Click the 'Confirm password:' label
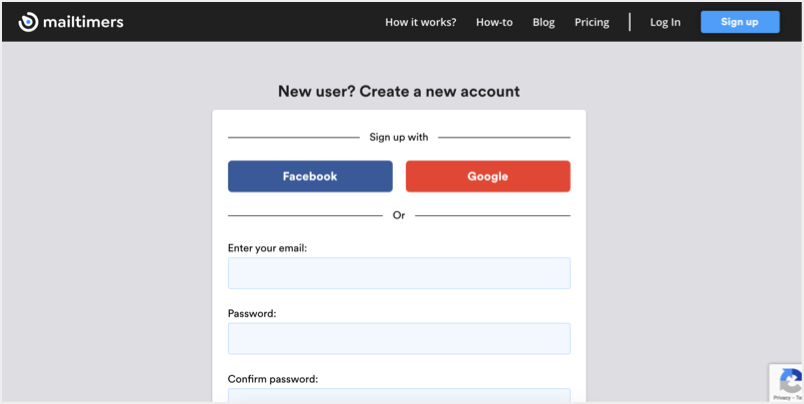This screenshot has height=404, width=804. click(x=273, y=379)
